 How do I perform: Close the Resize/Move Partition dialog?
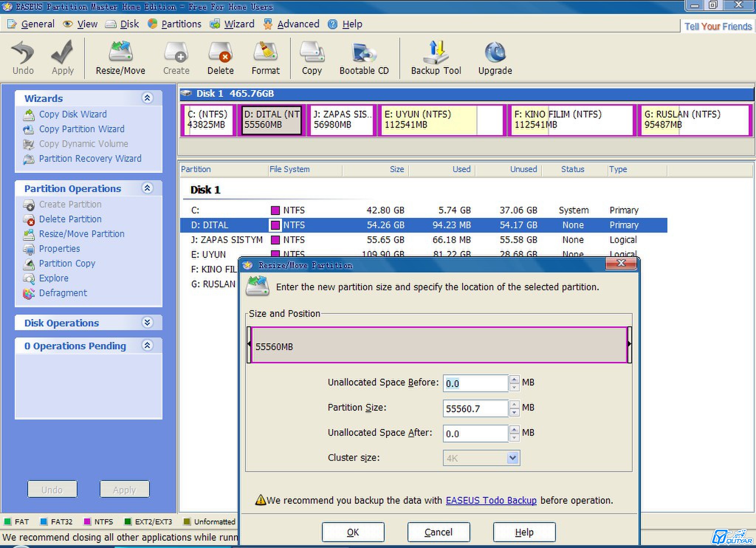click(x=621, y=263)
